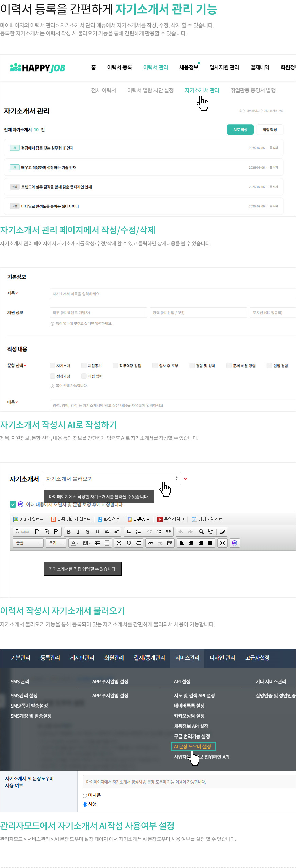
Task: Check the 직접 입력 checkbox
Action: click(84, 376)
